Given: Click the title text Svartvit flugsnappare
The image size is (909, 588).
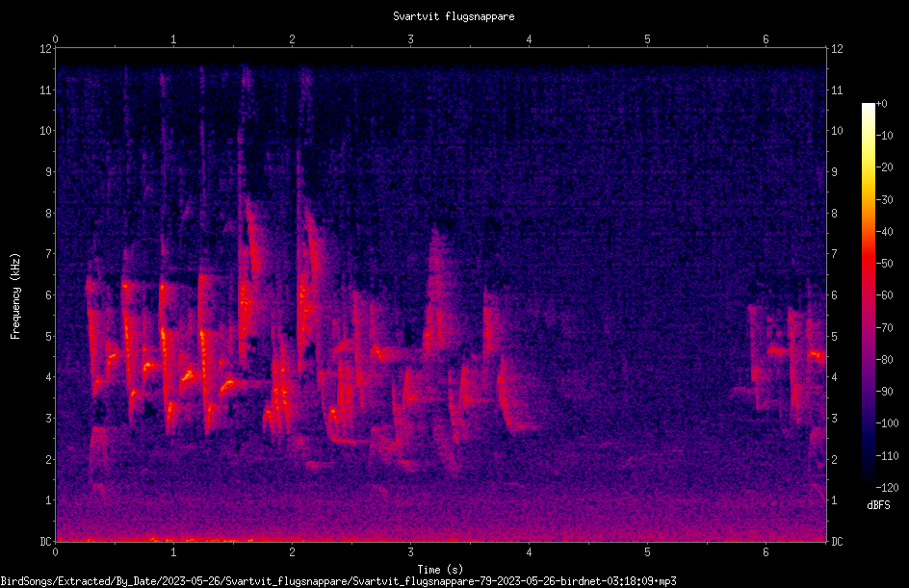Looking at the screenshot, I should 454,16.
